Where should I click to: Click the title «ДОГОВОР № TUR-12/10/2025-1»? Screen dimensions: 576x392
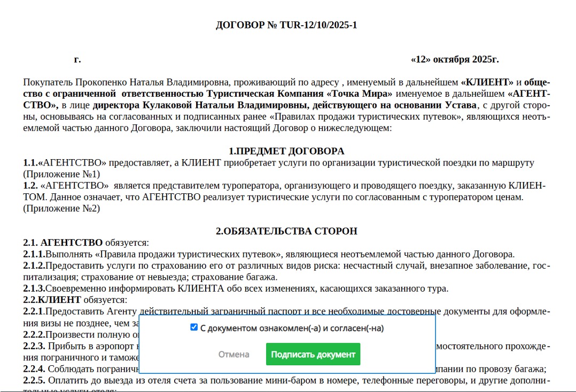click(286, 25)
